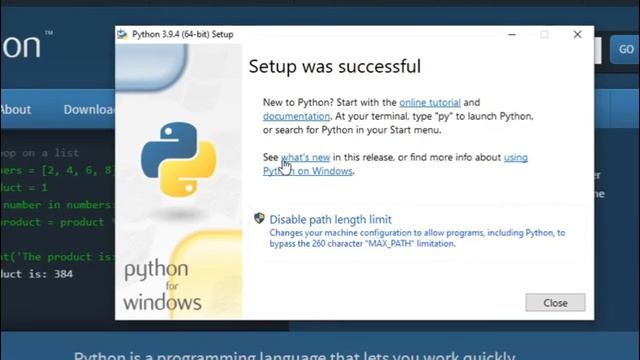Screen dimensions: 640x360
Task: Click the GO button on the Python website
Action: 625,49
